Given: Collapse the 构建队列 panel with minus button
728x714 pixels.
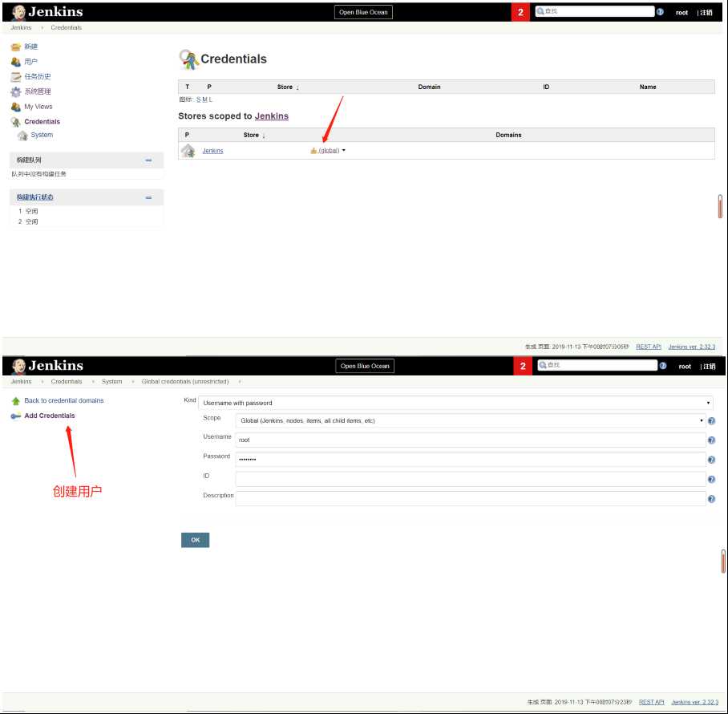Looking at the screenshot, I should pos(148,160).
